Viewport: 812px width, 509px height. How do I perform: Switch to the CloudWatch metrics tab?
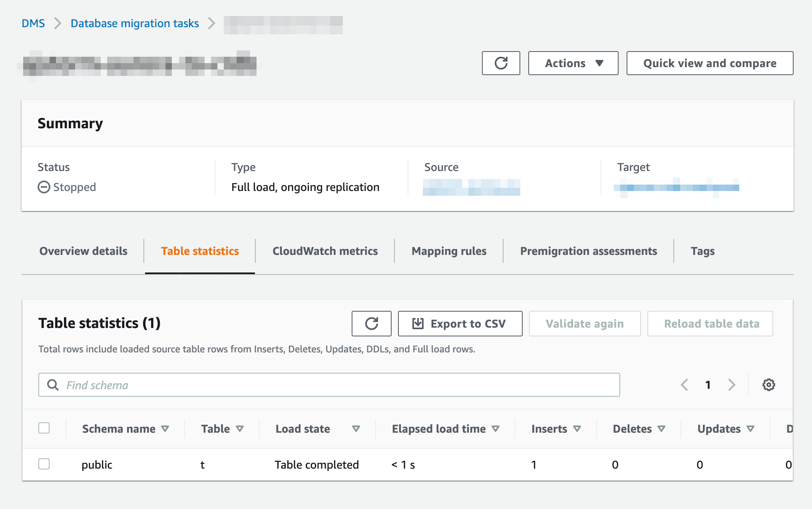pyautogui.click(x=325, y=251)
